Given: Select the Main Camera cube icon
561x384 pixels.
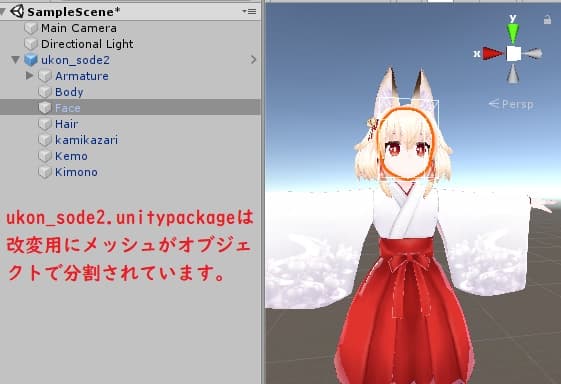Looking at the screenshot, I should tap(31, 28).
